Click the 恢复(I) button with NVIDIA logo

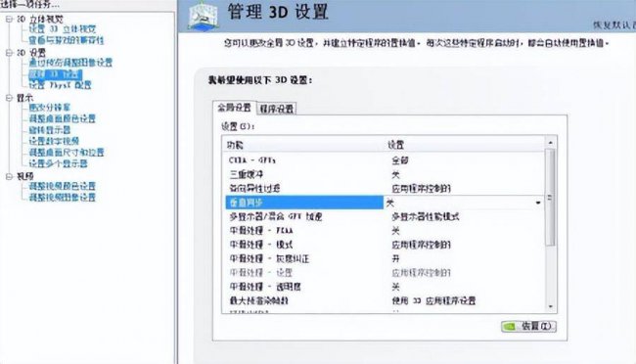click(528, 326)
